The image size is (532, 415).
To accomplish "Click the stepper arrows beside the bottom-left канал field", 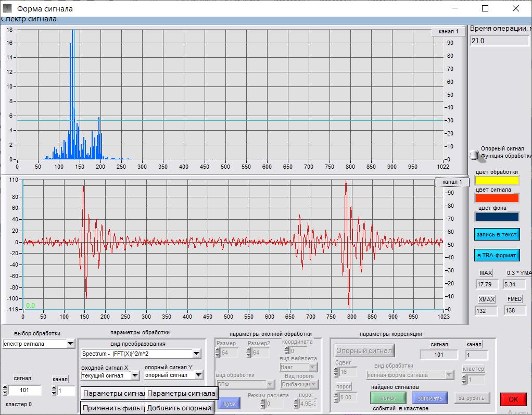I will (x=54, y=391).
